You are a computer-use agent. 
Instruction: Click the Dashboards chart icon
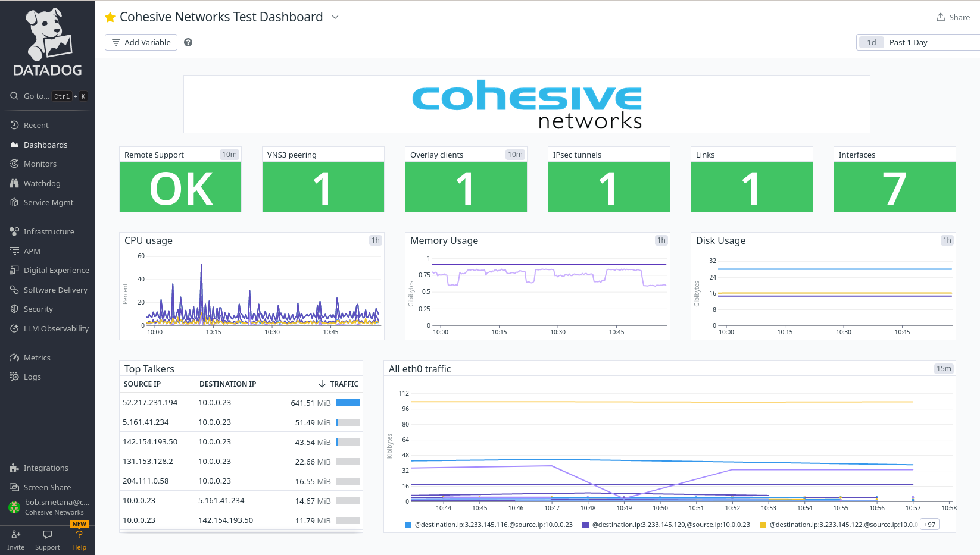(14, 145)
